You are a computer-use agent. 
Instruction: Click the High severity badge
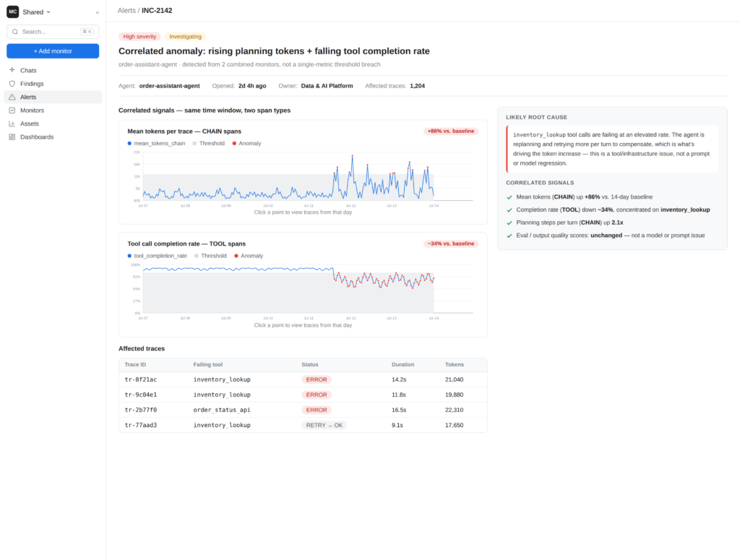(x=139, y=36)
